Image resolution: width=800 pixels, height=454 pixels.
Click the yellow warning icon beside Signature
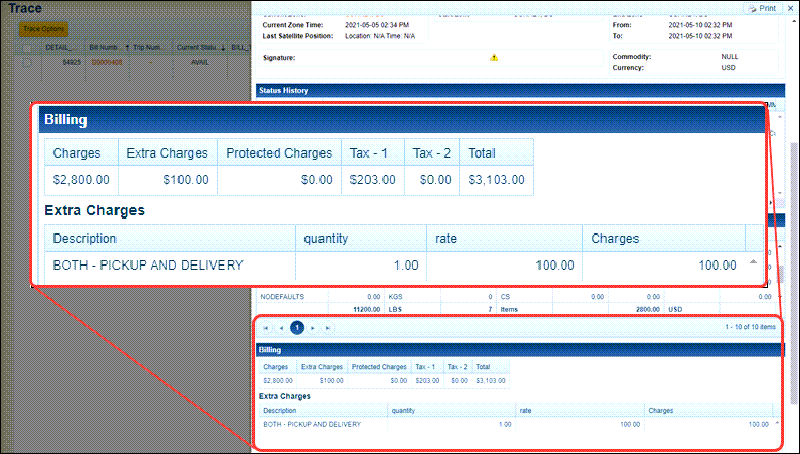(494, 58)
